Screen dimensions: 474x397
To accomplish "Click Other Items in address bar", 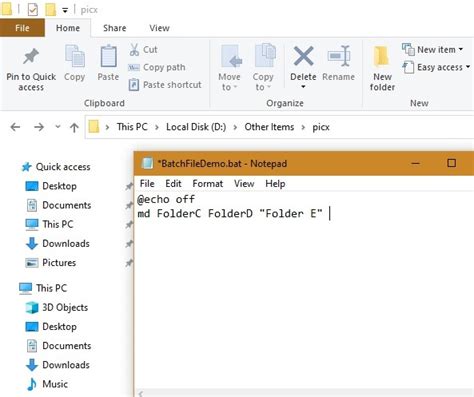I will pyautogui.click(x=269, y=127).
